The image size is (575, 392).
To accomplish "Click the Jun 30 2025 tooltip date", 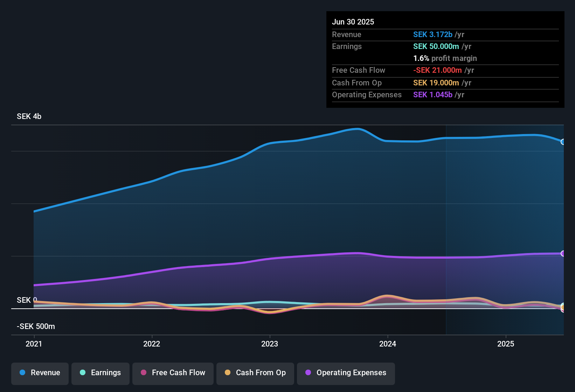I will click(x=353, y=22).
